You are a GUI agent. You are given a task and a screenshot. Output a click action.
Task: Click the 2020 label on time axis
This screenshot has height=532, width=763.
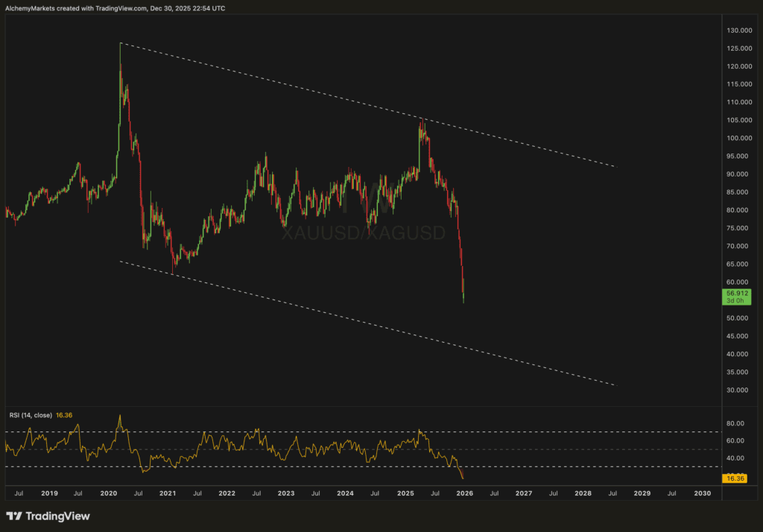coord(109,493)
